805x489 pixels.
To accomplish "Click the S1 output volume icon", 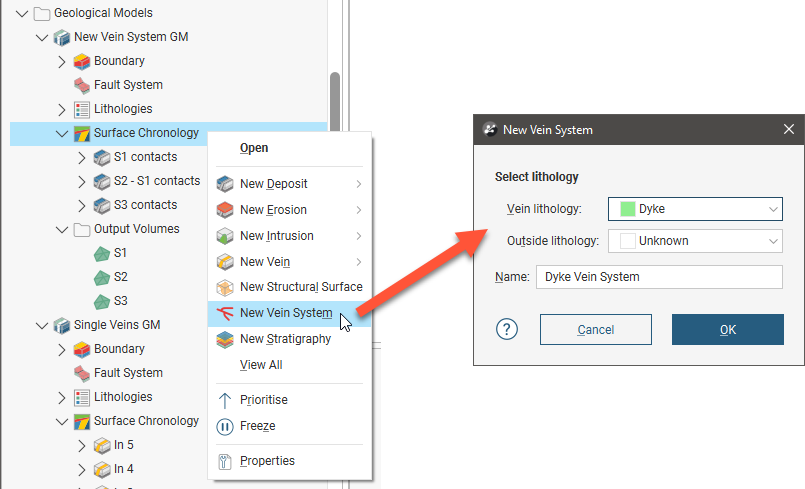I will pyautogui.click(x=102, y=254).
